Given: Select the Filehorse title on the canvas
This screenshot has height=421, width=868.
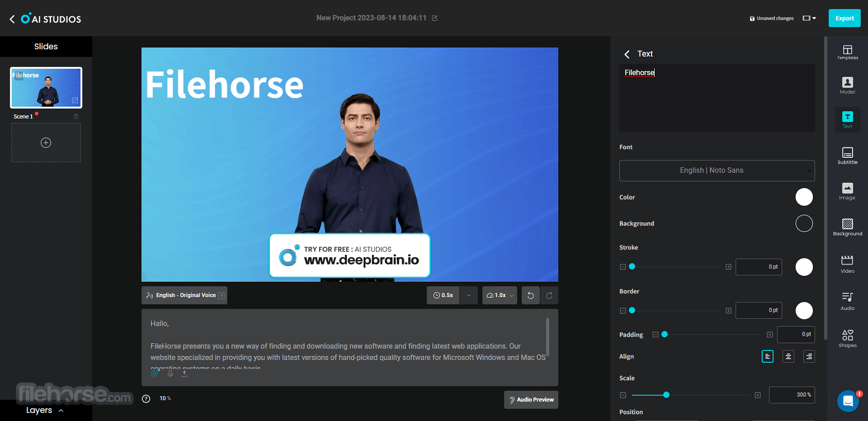Looking at the screenshot, I should tap(224, 85).
